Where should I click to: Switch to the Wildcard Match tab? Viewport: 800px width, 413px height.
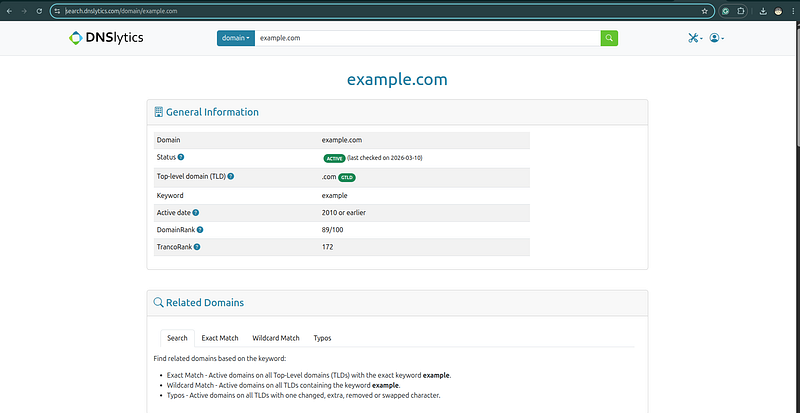point(276,338)
